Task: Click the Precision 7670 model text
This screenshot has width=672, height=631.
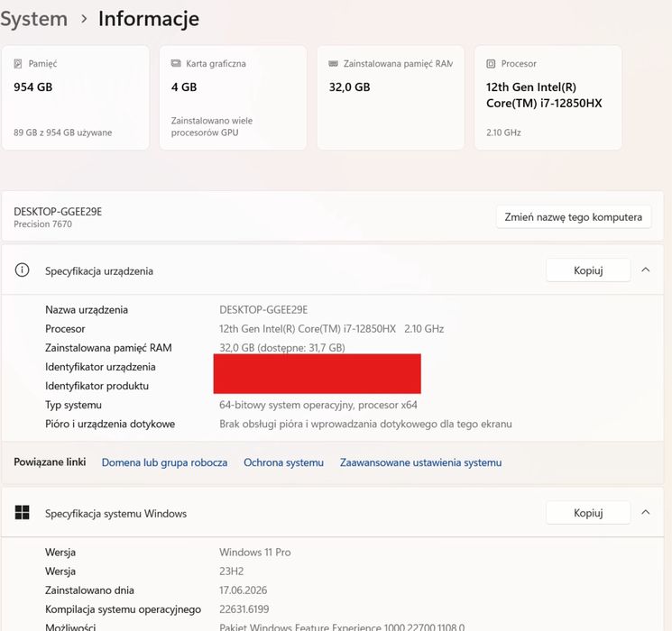Action: [43, 224]
